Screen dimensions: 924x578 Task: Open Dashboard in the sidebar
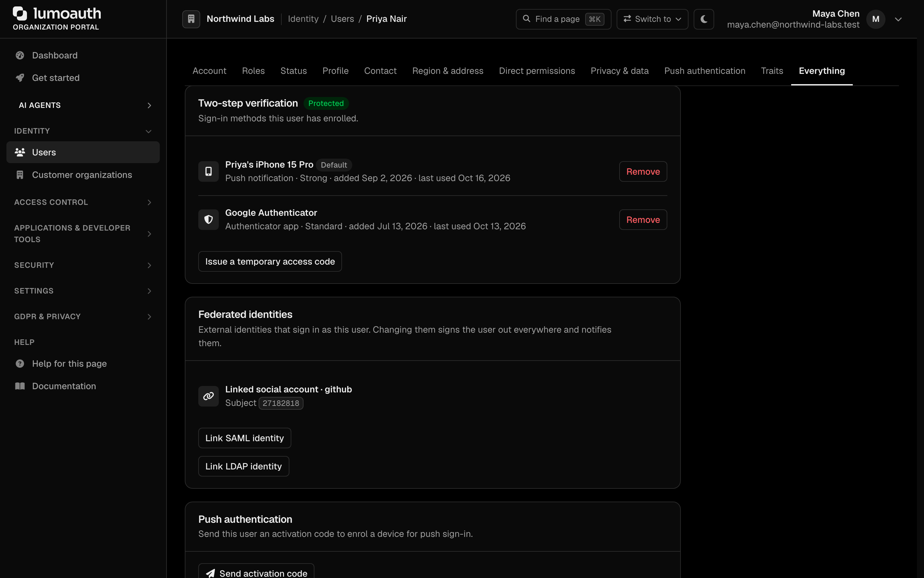[83, 56]
